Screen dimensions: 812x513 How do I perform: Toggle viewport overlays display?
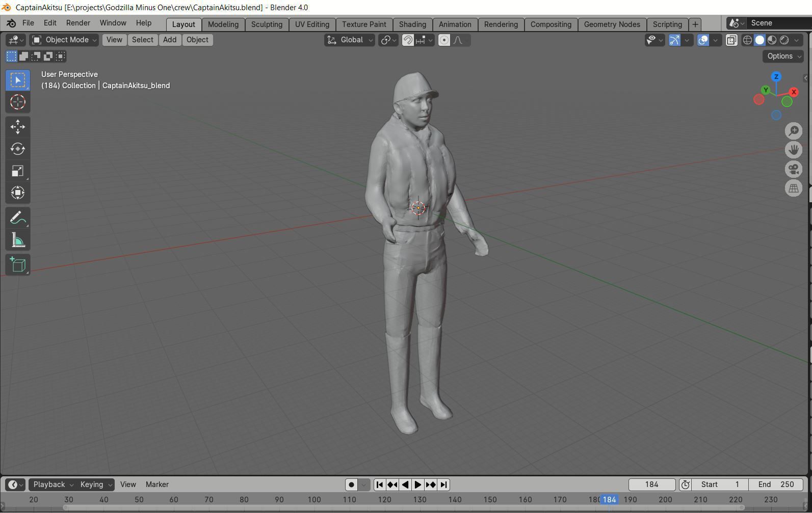703,40
